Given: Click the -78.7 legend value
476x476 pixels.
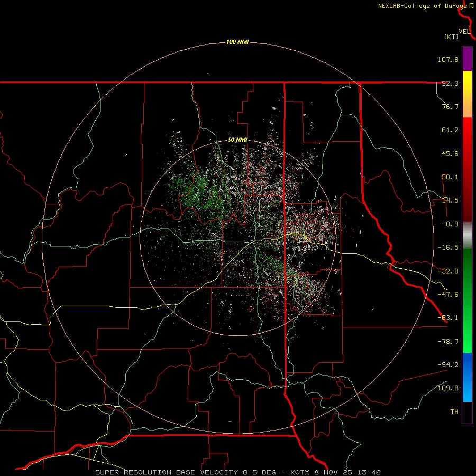Looking at the screenshot, I should (448, 342).
